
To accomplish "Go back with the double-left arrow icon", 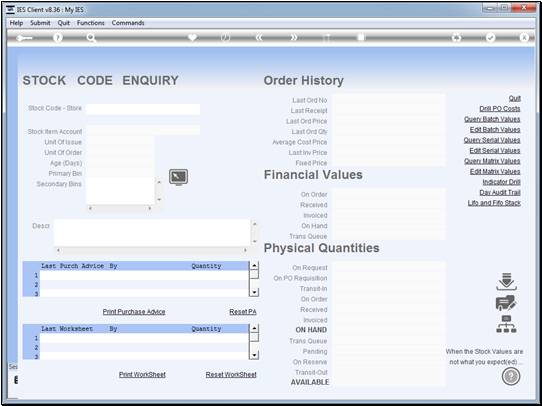I will pyautogui.click(x=259, y=38).
